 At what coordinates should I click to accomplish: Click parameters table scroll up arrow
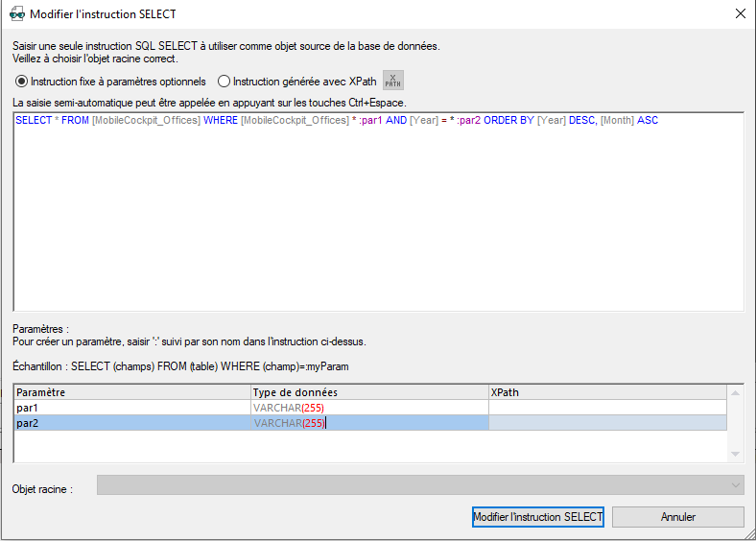736,392
